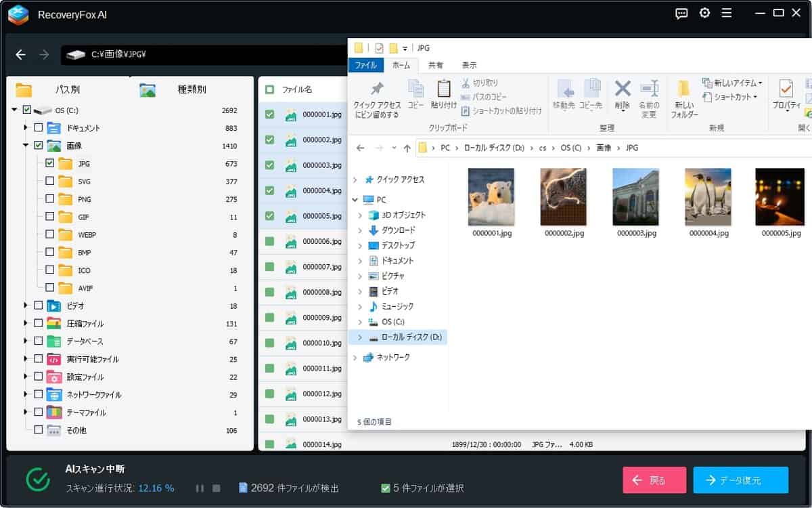Click pin to Quick Access icon
Viewport: 812px width, 508px height.
(x=377, y=89)
